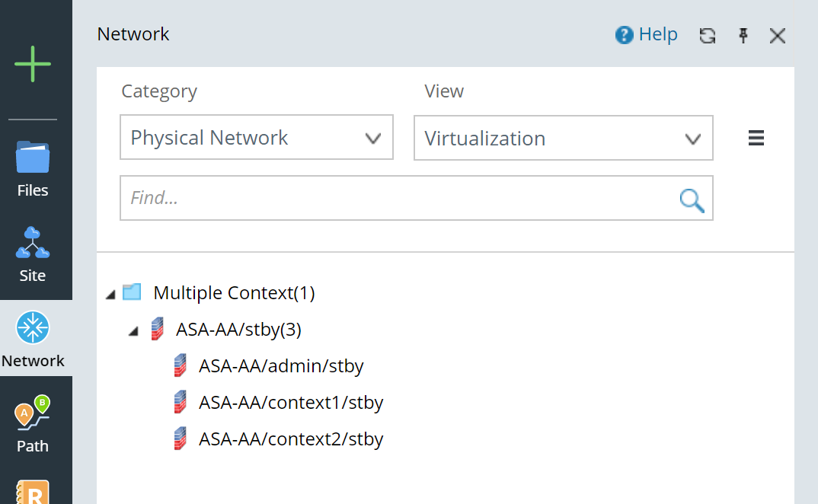The width and height of the screenshot is (818, 504).
Task: Select ASA-AA/context2/stby context
Action: pos(290,439)
